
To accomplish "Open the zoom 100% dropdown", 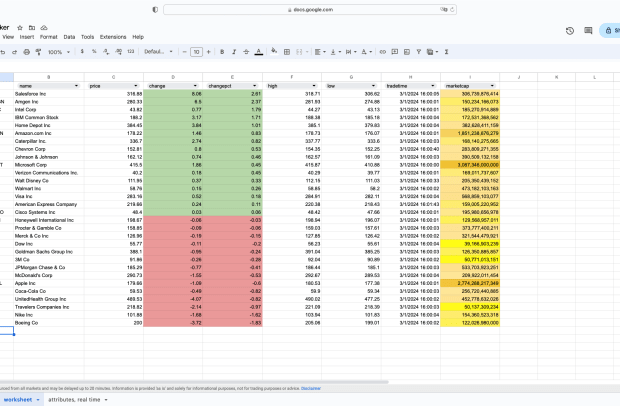I will coord(58,51).
